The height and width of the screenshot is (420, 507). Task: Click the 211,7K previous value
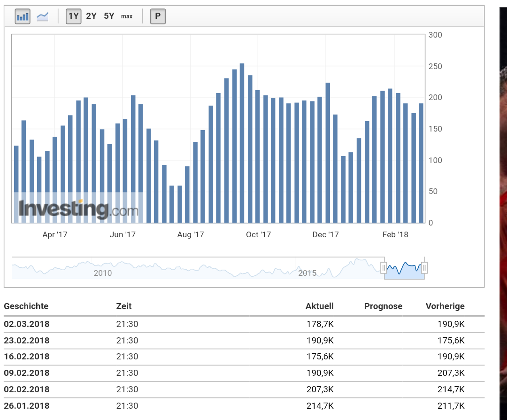[451, 406]
